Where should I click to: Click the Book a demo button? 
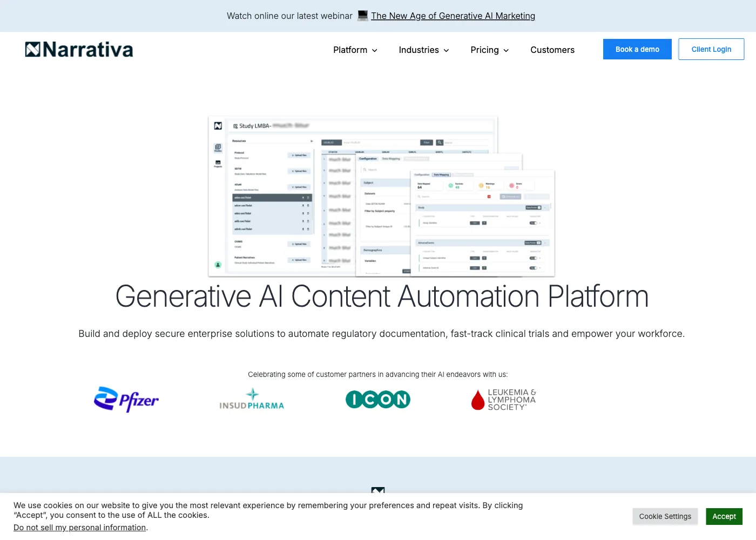click(x=637, y=49)
